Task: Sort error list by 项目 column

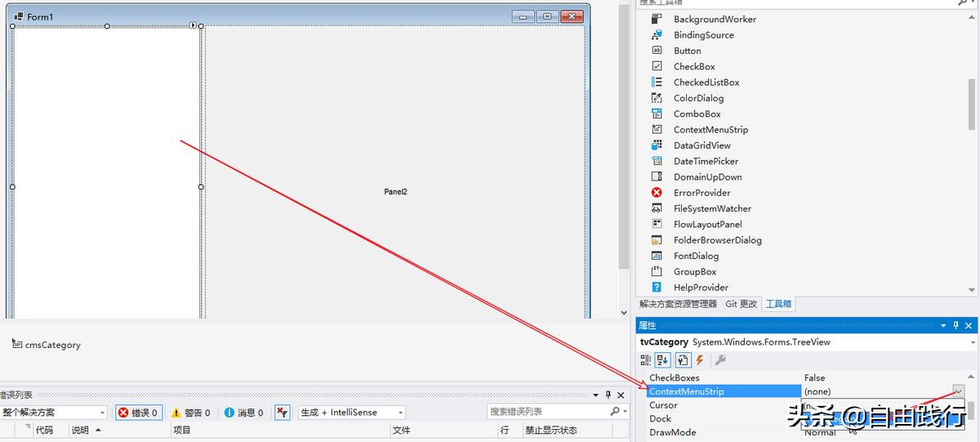Action: [x=280, y=430]
